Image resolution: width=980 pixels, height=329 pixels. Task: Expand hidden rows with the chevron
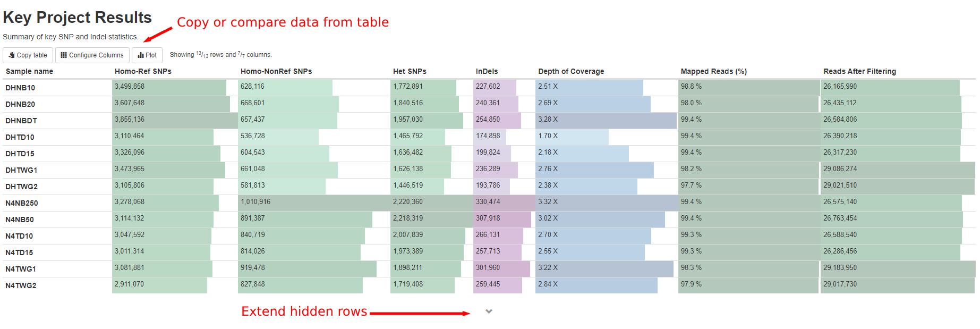[489, 311]
